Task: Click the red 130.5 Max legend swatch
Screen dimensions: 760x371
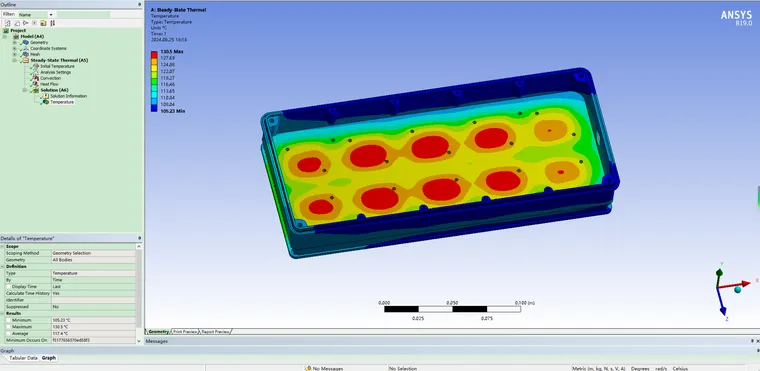Action: click(x=154, y=54)
